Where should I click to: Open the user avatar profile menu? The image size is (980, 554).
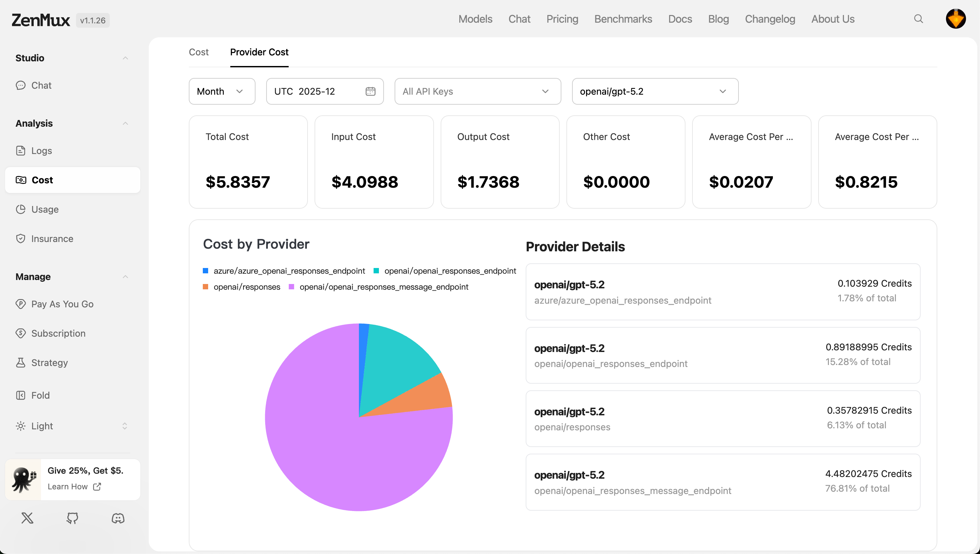click(x=955, y=19)
